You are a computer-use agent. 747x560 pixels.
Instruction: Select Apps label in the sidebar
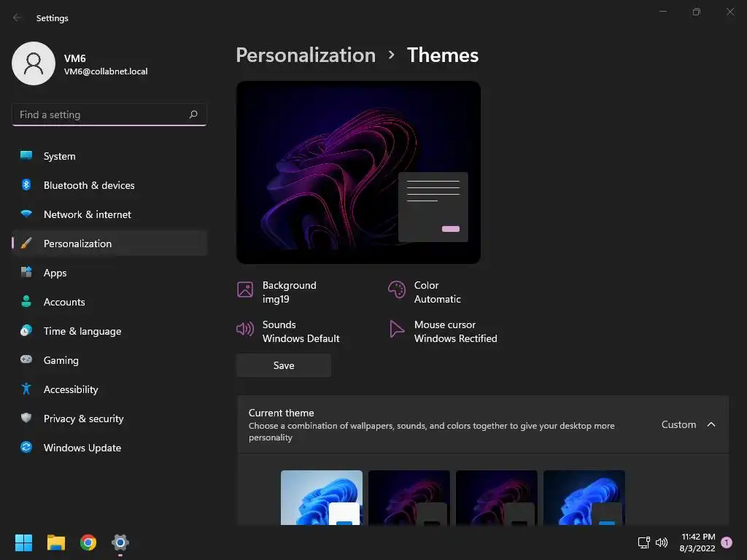[55, 273]
